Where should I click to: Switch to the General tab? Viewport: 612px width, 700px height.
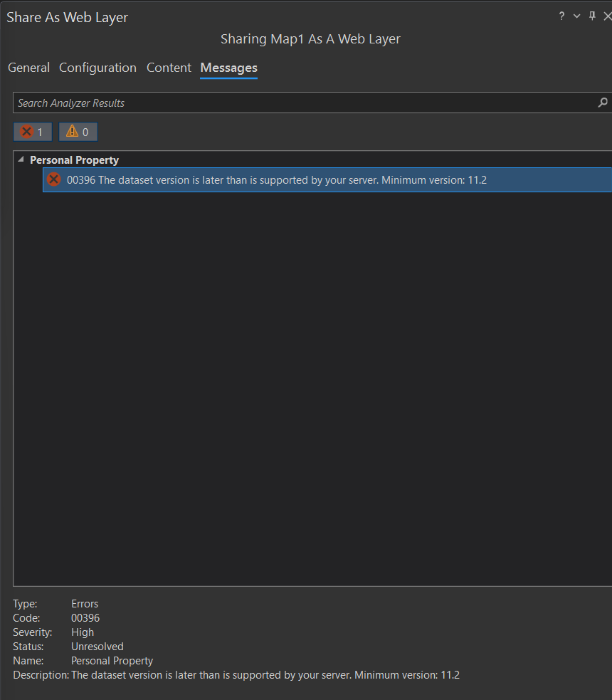click(28, 68)
